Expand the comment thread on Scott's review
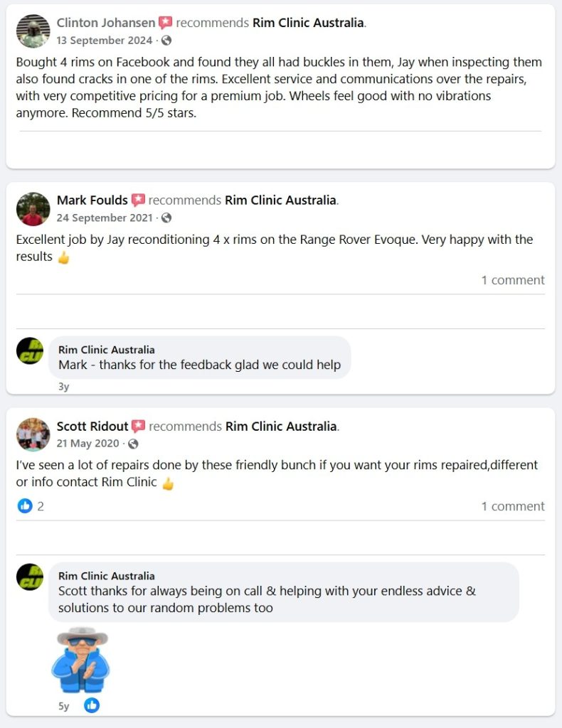 513,506
